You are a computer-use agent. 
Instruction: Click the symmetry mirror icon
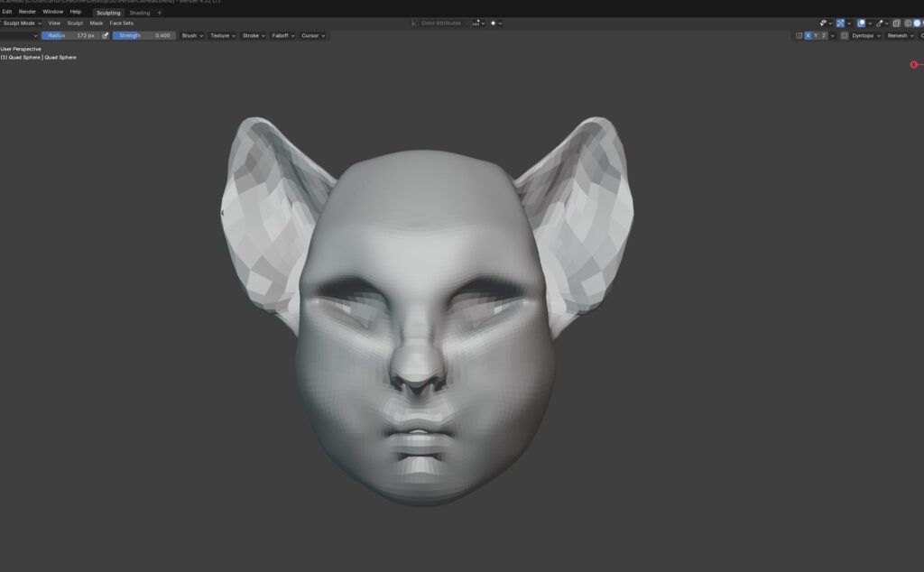click(x=799, y=36)
